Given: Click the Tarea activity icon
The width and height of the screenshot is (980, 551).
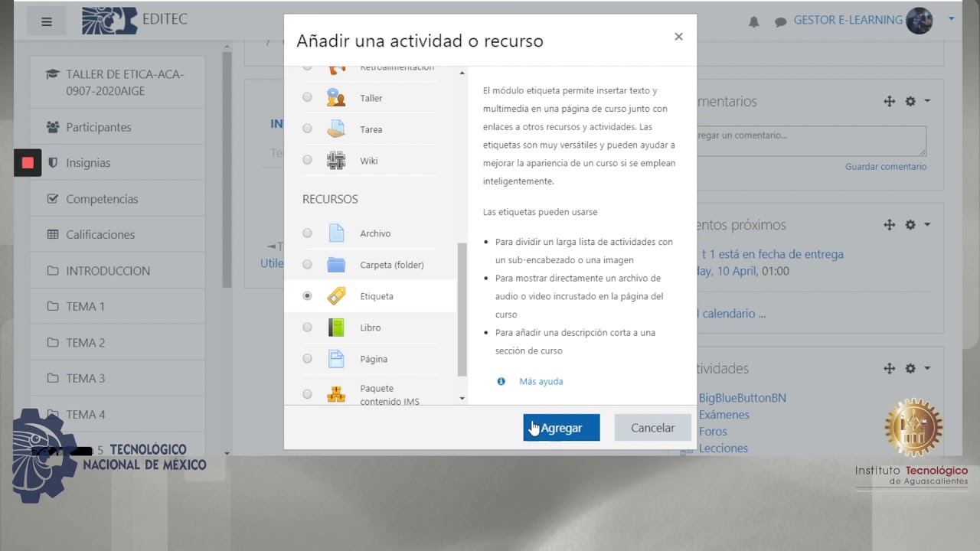Looking at the screenshot, I should (x=336, y=129).
